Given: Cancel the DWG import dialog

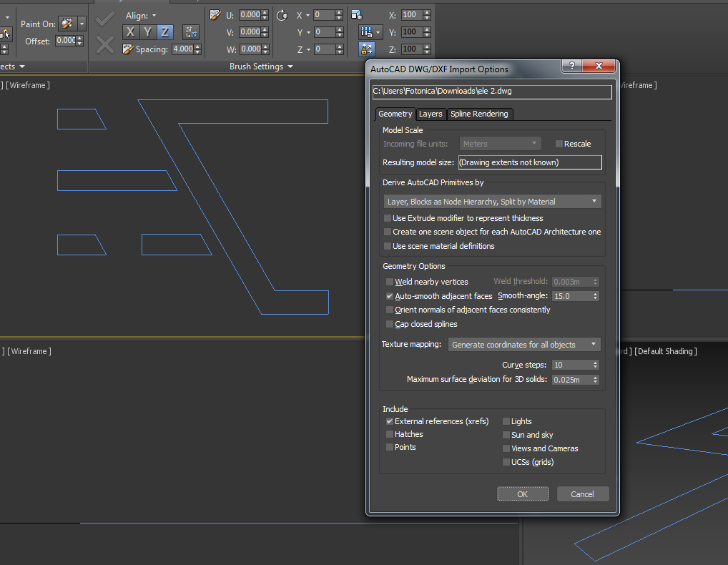Looking at the screenshot, I should point(582,493).
